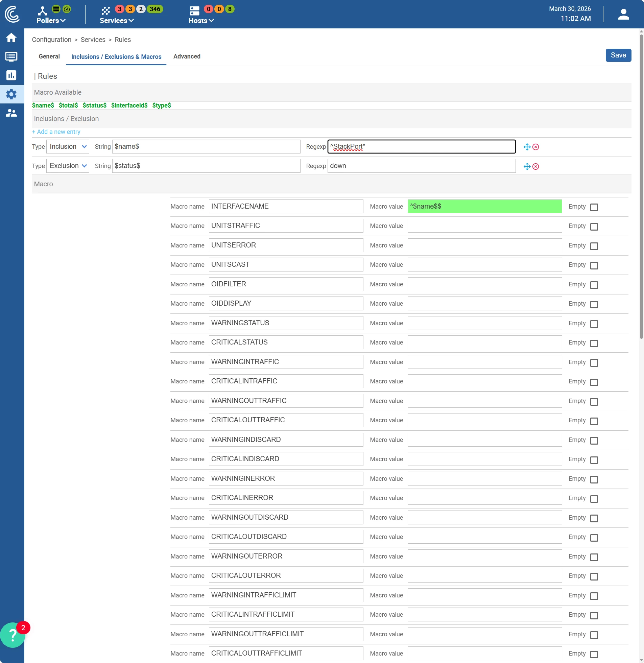The image size is (644, 663).
Task: Focus the Regexp field containing ^StackPort*
Action: point(422,146)
